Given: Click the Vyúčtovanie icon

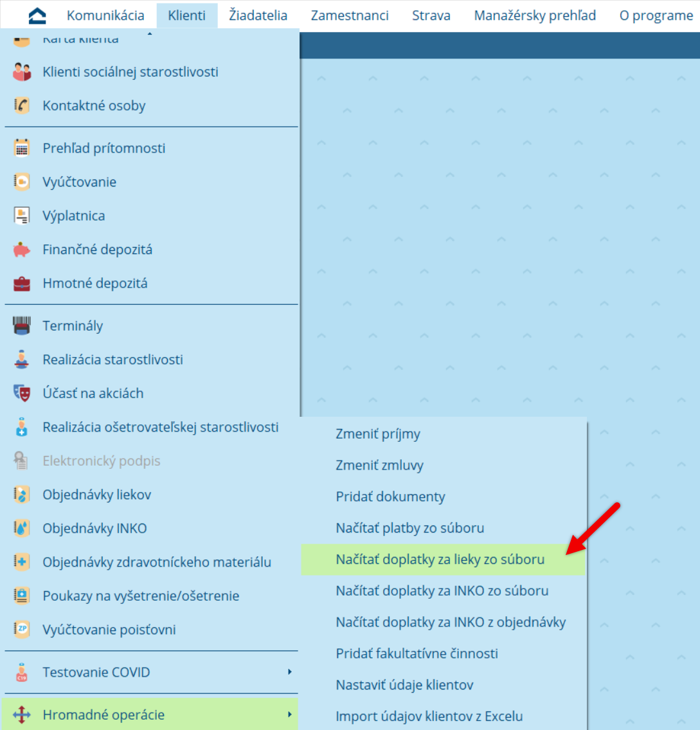Looking at the screenshot, I should click(x=21, y=182).
